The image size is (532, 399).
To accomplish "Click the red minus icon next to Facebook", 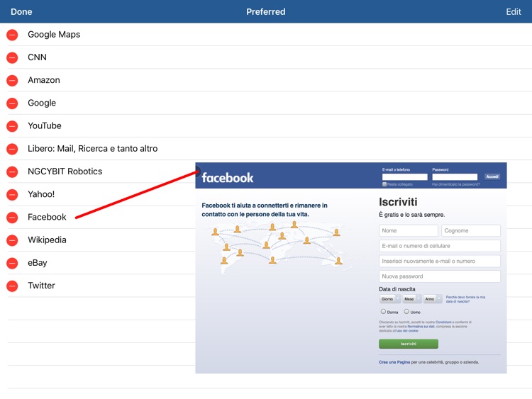I will [x=12, y=218].
